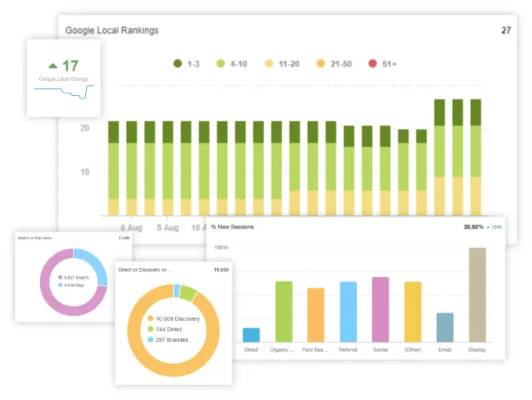532x400 pixels.
Task: Click the green Direct legend dot in donut
Action: (151, 329)
